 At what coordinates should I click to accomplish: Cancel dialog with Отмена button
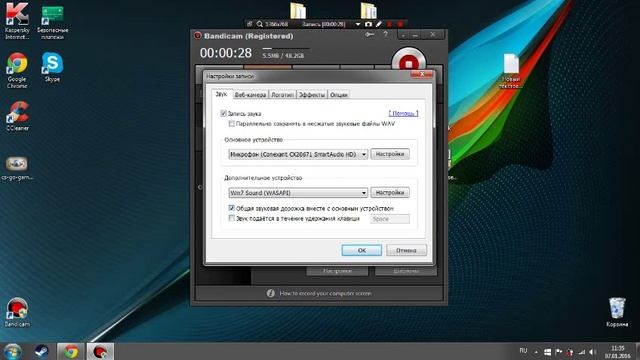[x=406, y=250]
